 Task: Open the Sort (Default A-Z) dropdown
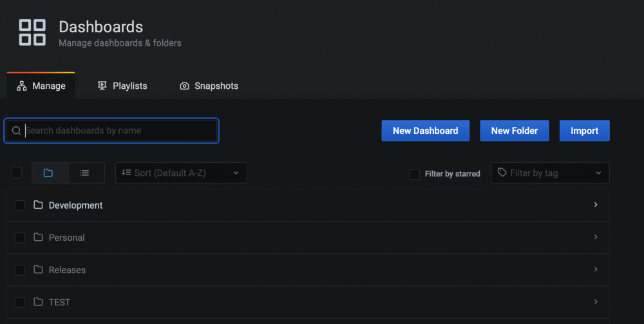point(181,173)
